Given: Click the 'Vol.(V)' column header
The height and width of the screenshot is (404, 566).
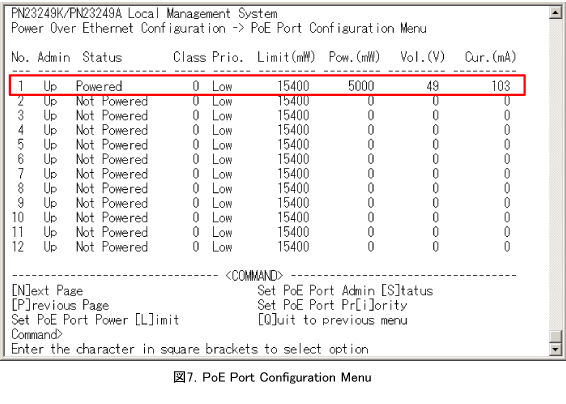Looking at the screenshot, I should coord(422,57).
